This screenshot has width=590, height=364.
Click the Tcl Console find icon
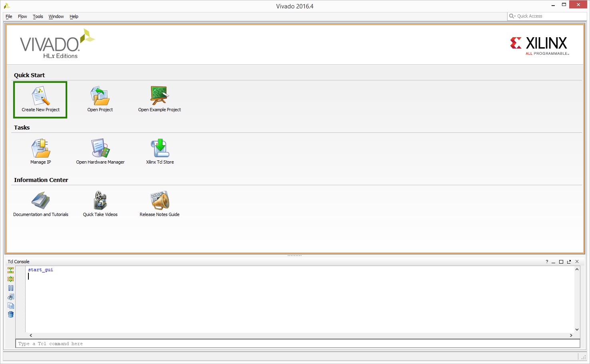click(11, 297)
